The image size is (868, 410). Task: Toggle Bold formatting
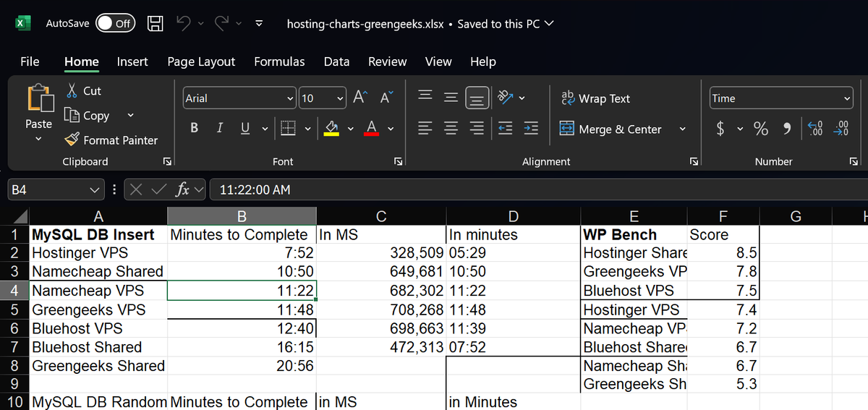[x=195, y=129]
